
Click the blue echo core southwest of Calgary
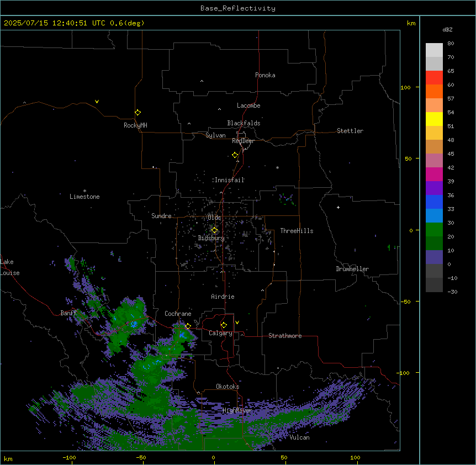click(x=182, y=335)
